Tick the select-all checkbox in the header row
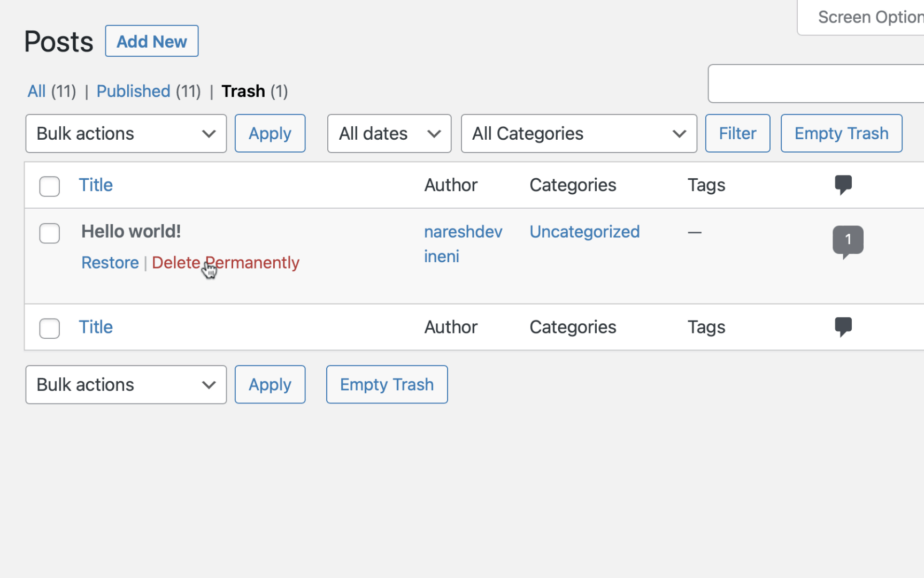The height and width of the screenshot is (578, 924). click(x=49, y=186)
